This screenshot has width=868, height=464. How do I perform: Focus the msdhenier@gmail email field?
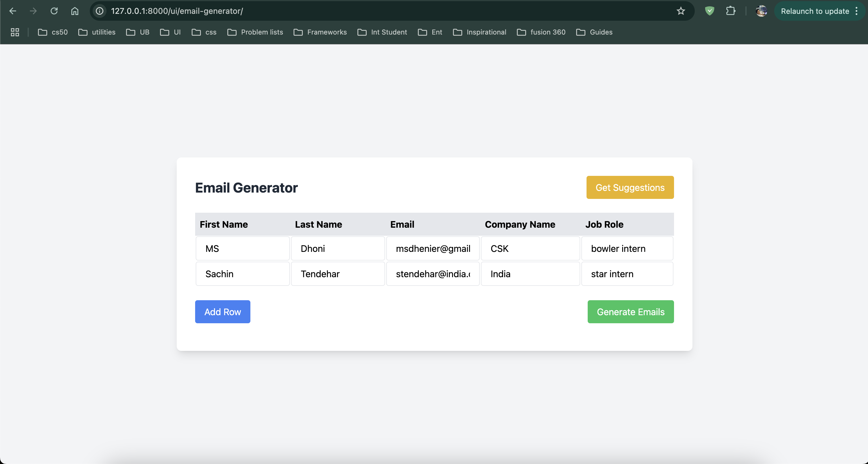click(433, 249)
